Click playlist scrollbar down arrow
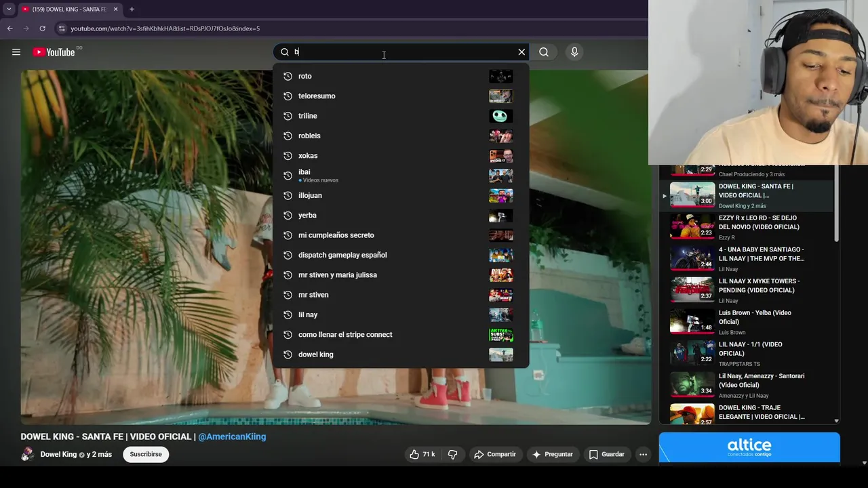This screenshot has height=488, width=868. [x=836, y=421]
